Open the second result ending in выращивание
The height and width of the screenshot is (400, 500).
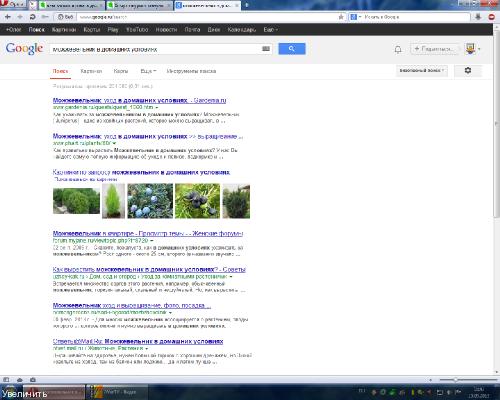[148, 136]
